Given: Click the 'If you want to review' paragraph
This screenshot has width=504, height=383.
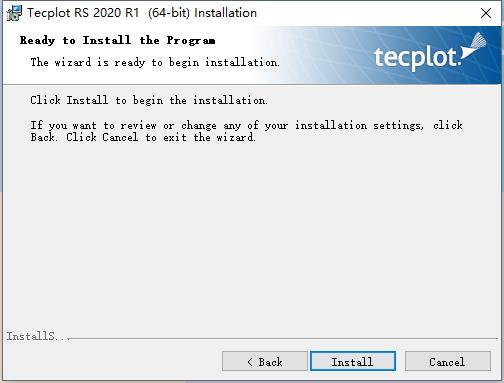Looking at the screenshot, I should pyautogui.click(x=246, y=131).
